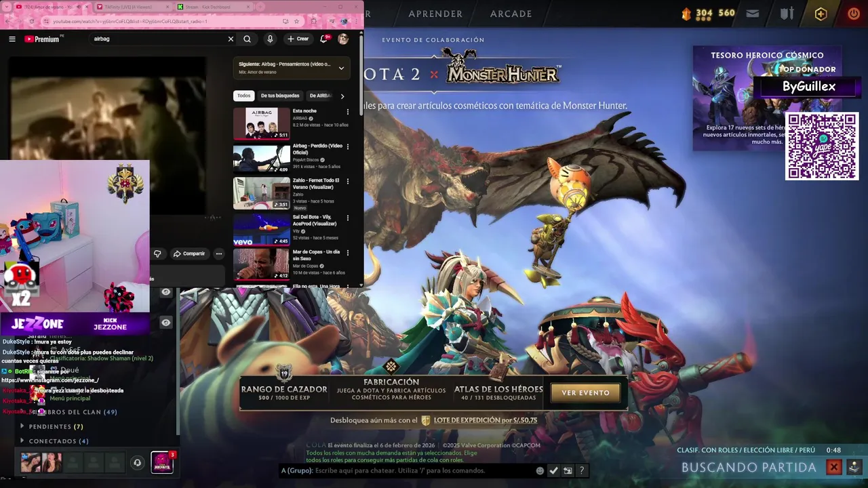Image resolution: width=868 pixels, height=488 pixels.
Task: Open options menu for 'Sal Del Bote' video
Action: tap(348, 218)
